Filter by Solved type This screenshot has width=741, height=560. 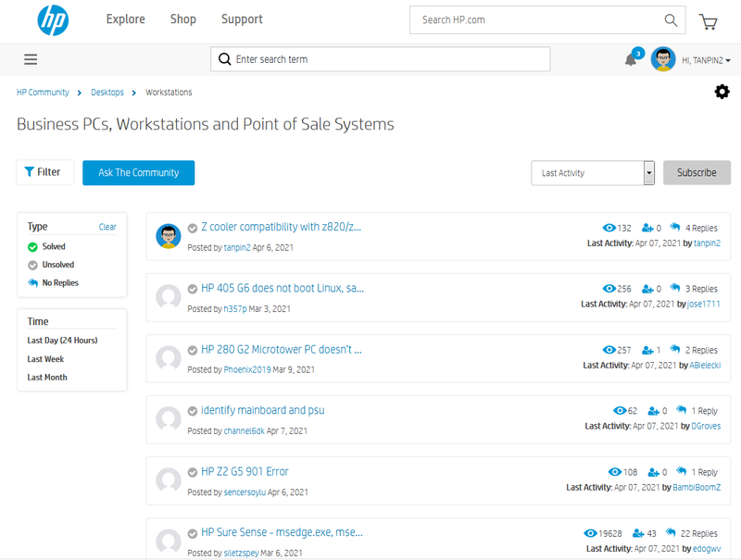(x=53, y=247)
